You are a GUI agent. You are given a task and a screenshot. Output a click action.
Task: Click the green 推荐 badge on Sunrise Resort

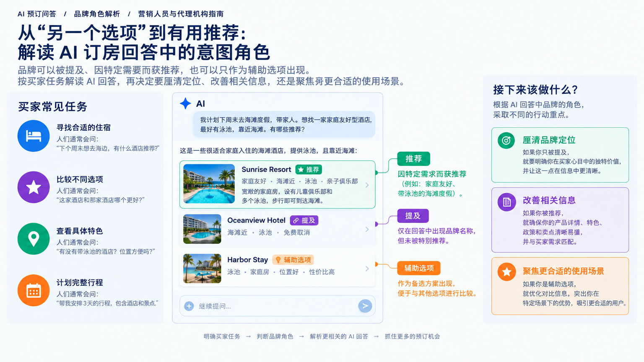click(309, 170)
